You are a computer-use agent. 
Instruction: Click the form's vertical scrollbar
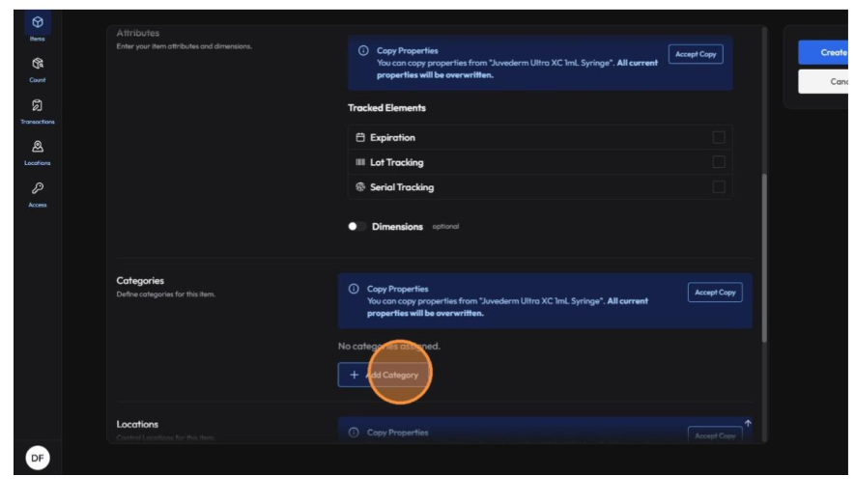click(764, 258)
